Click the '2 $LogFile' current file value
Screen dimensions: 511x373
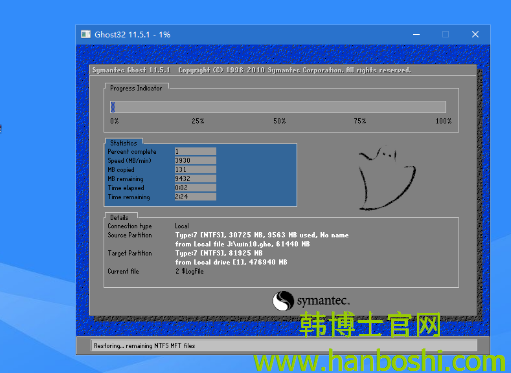coord(189,271)
